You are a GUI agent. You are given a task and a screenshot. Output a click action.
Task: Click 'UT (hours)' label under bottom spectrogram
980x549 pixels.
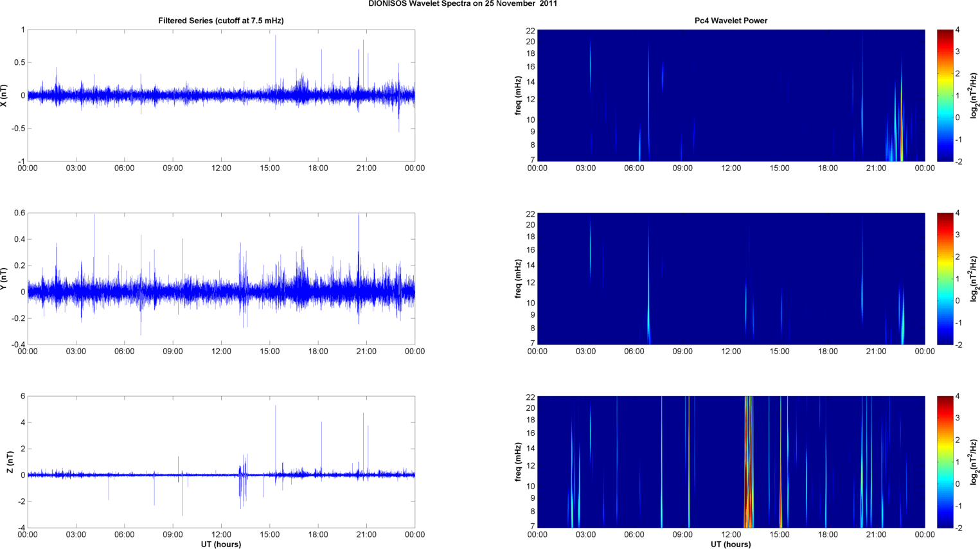pos(731,544)
